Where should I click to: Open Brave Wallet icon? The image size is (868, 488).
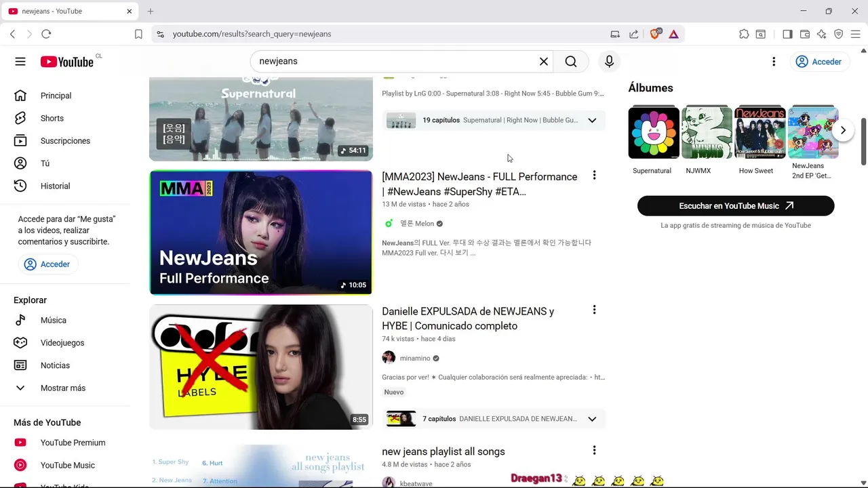click(805, 34)
